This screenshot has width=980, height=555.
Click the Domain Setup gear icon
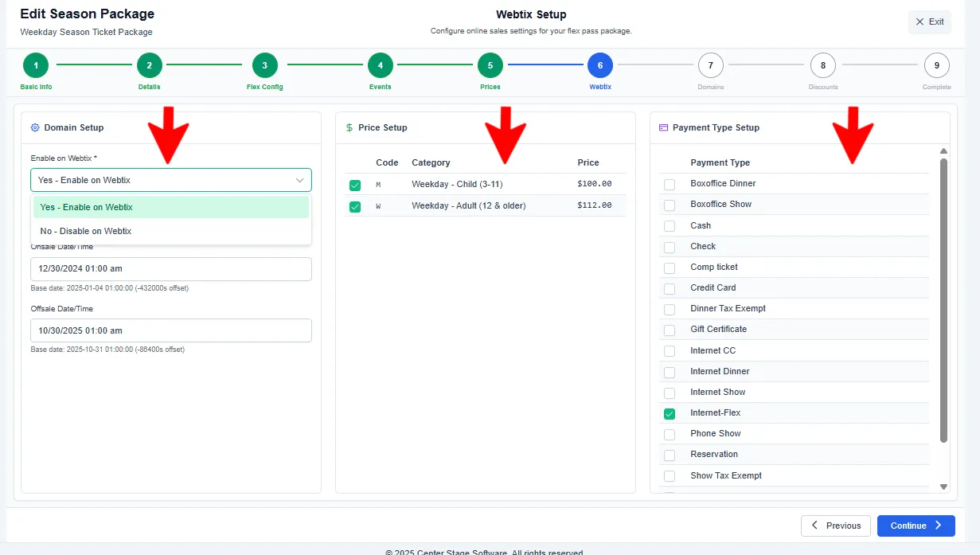[35, 127]
